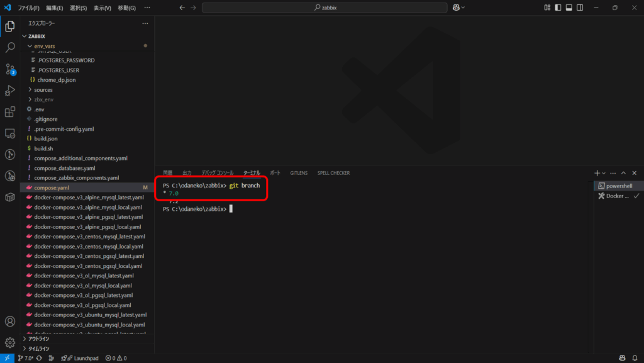Screen dimensions: 644x363
Task: Open docker-compose_v3_centos_pgsql_local.yaml
Action: [x=87, y=266]
